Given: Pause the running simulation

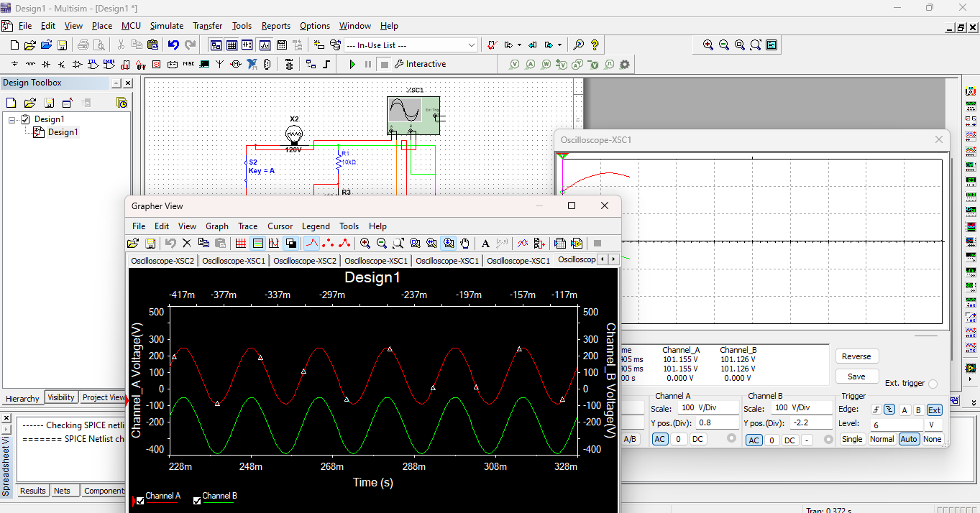Looking at the screenshot, I should [x=367, y=64].
